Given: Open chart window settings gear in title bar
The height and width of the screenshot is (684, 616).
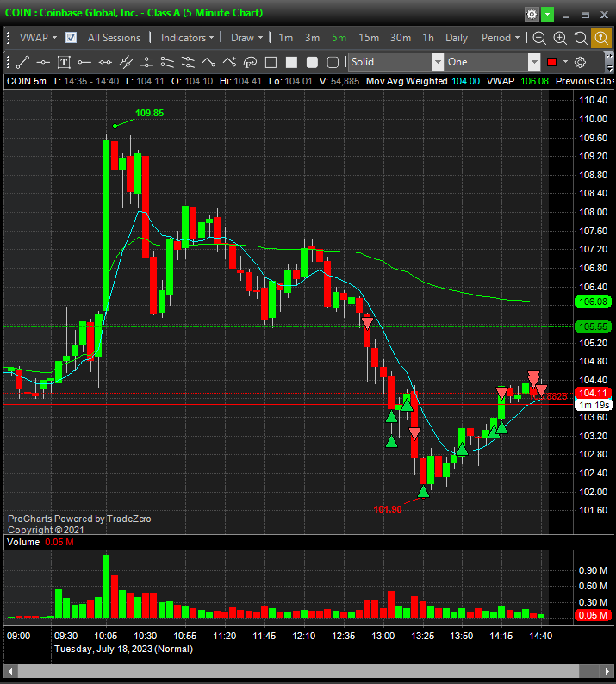Looking at the screenshot, I should (532, 15).
